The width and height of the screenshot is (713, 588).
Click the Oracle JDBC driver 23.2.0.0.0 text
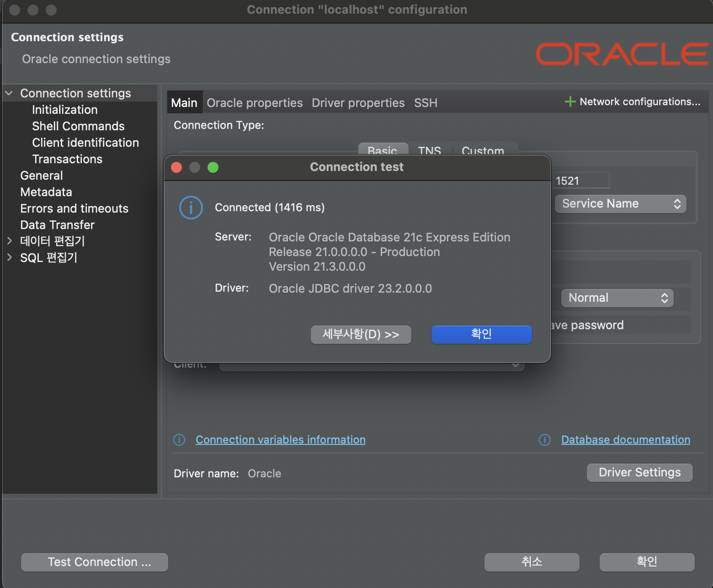[350, 289]
